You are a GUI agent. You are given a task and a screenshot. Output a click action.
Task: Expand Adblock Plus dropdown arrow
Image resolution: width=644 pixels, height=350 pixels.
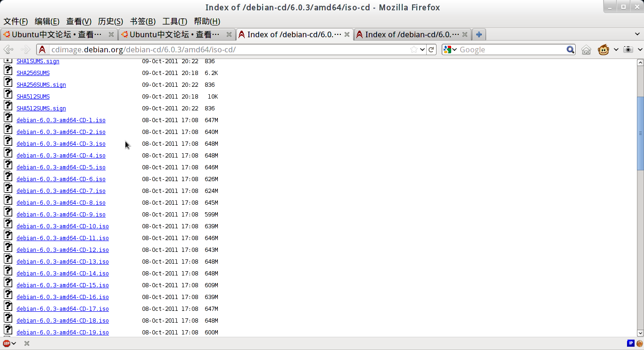tap(14, 343)
